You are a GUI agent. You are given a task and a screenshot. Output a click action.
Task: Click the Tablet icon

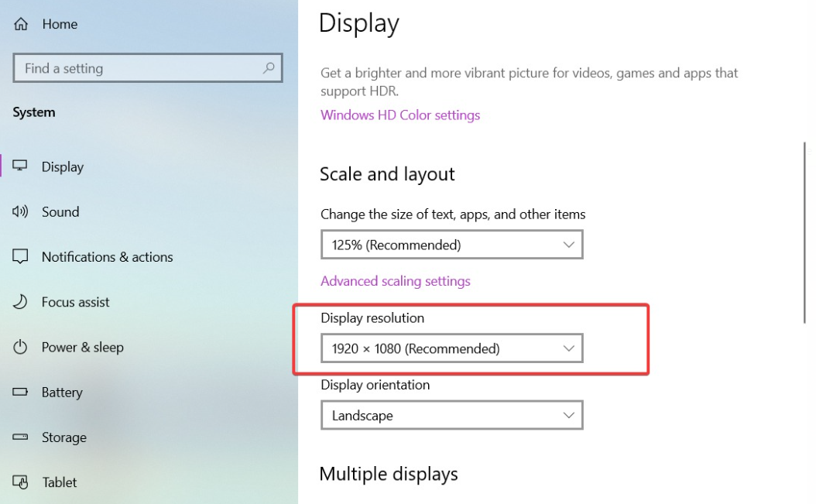pos(20,482)
